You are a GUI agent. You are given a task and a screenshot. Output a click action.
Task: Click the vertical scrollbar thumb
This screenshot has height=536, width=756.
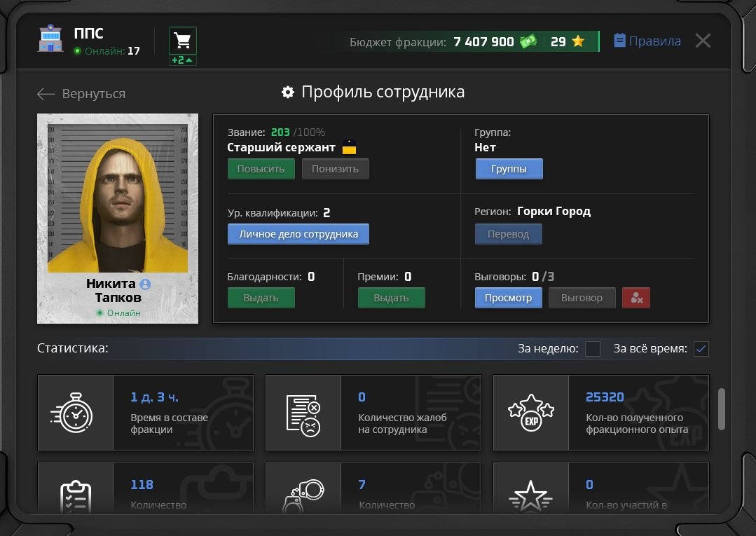pyautogui.click(x=721, y=408)
